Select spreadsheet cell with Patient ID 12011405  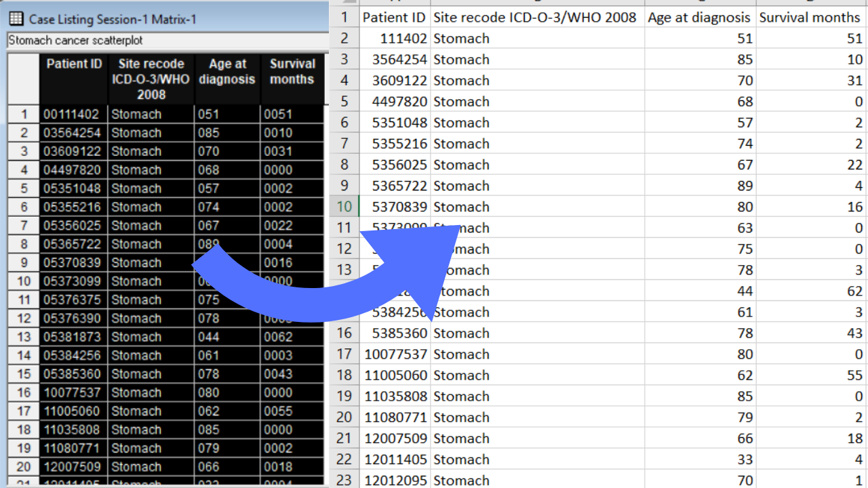[395, 460]
